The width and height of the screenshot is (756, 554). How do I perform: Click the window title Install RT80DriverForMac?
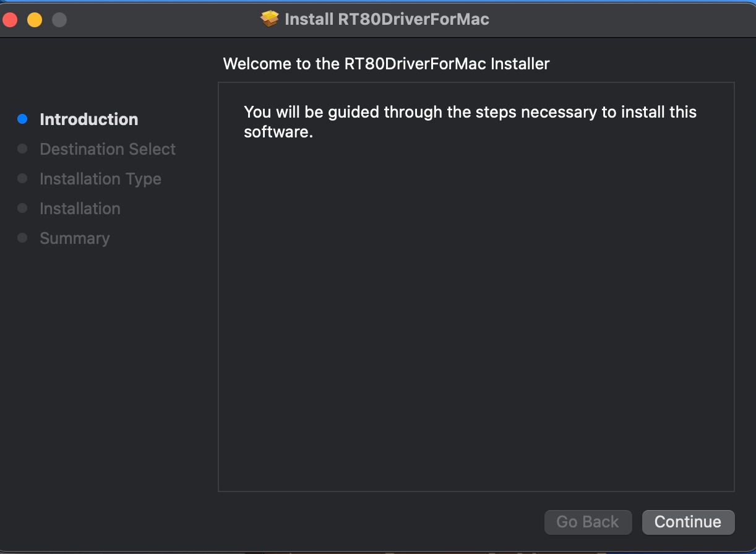(387, 19)
